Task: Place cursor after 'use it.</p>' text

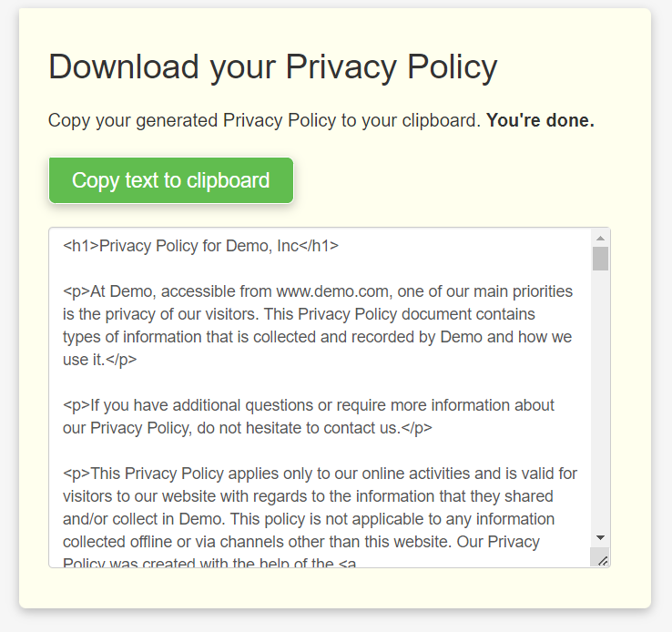Action: point(137,360)
